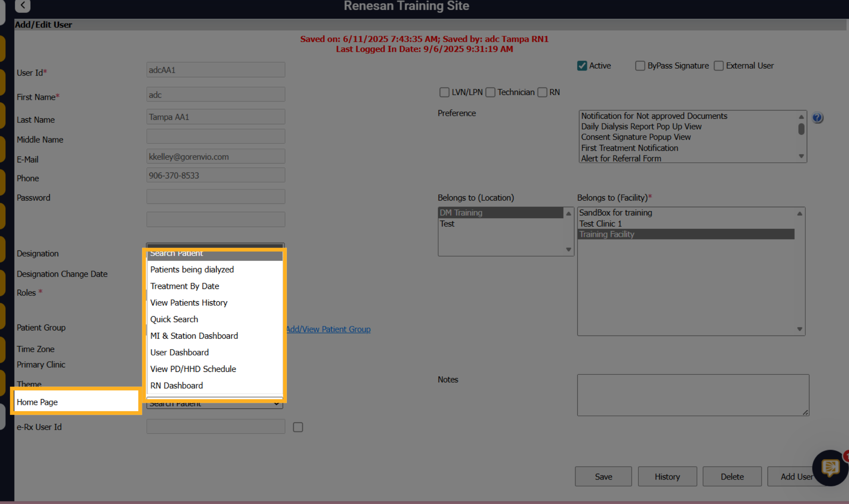Check the LVN/LPN checkbox

(x=444, y=92)
